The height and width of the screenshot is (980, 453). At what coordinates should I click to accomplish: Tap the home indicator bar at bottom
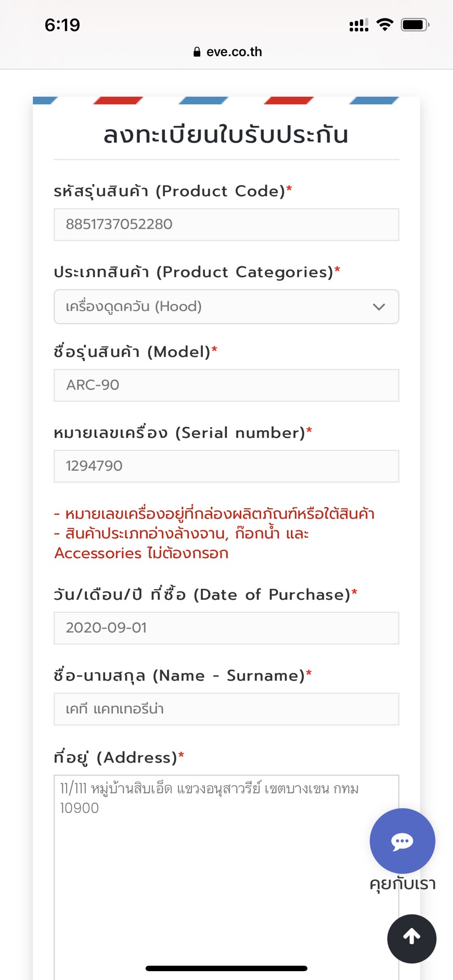[x=226, y=968]
